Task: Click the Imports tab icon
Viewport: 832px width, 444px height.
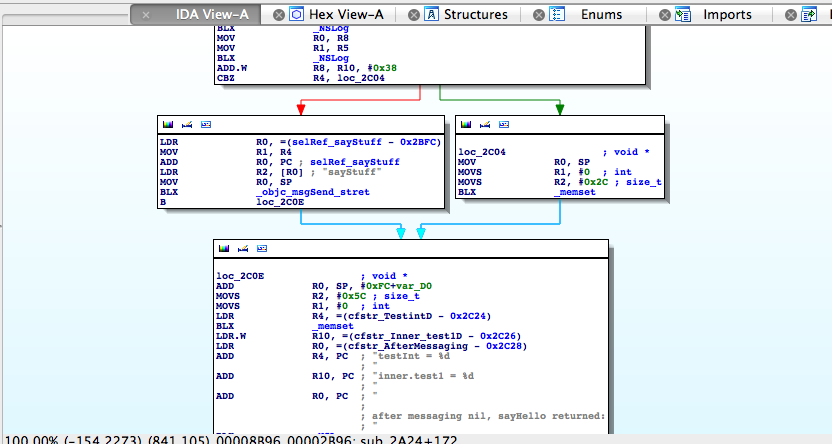Action: tap(683, 14)
